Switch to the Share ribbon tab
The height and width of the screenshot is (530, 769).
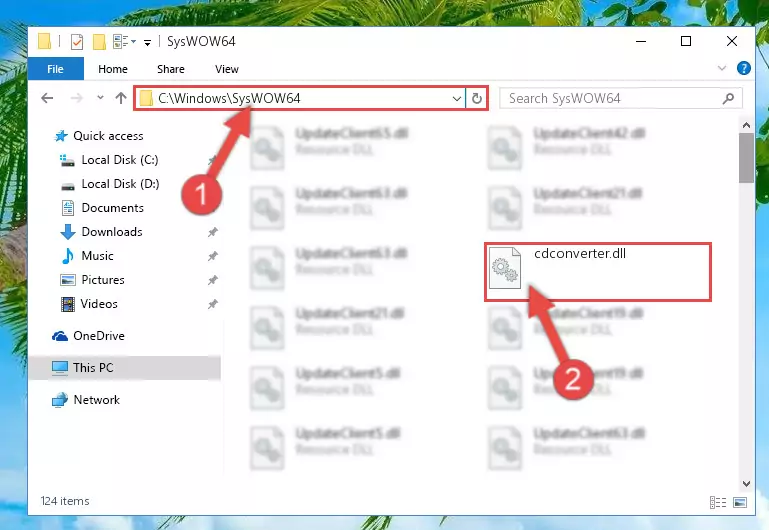(171, 69)
